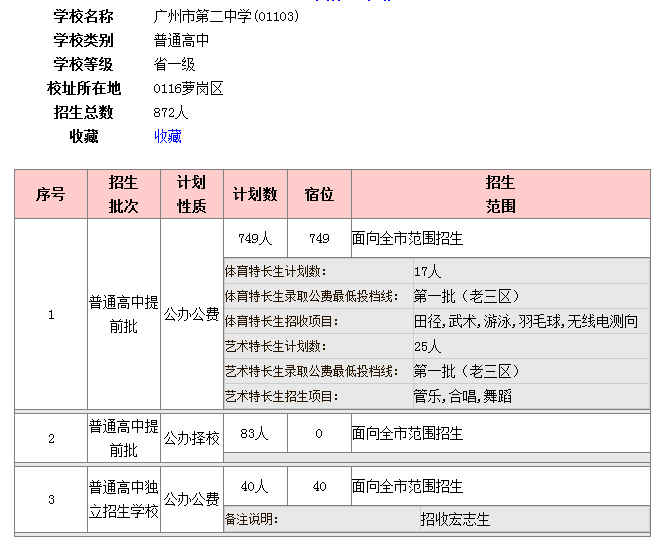Click the 学校等级 label
Viewport: 661px width, 539px height.
pyautogui.click(x=83, y=64)
